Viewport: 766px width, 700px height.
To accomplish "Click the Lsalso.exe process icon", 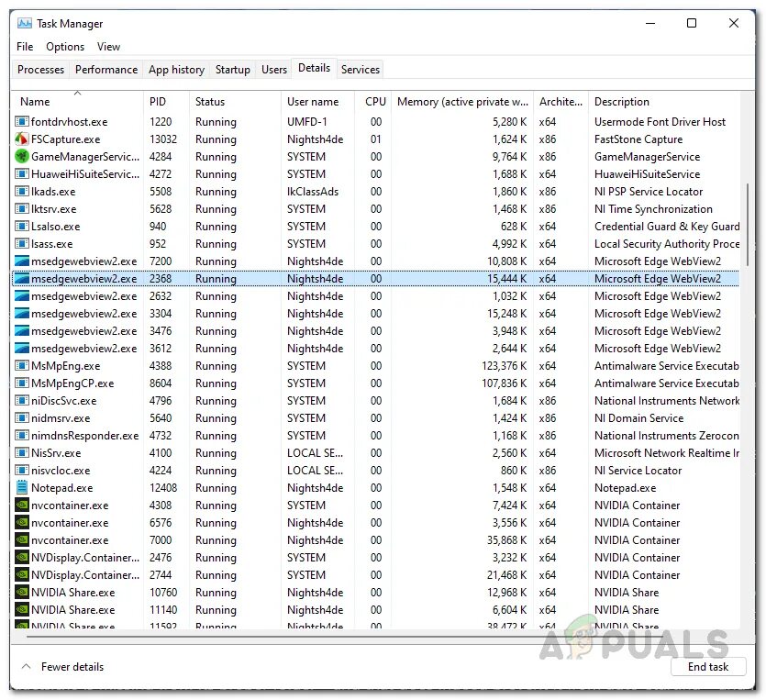I will tap(21, 227).
